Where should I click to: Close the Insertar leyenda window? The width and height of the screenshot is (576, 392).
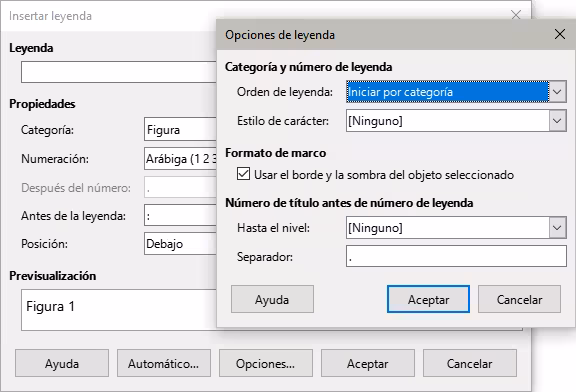tap(516, 15)
